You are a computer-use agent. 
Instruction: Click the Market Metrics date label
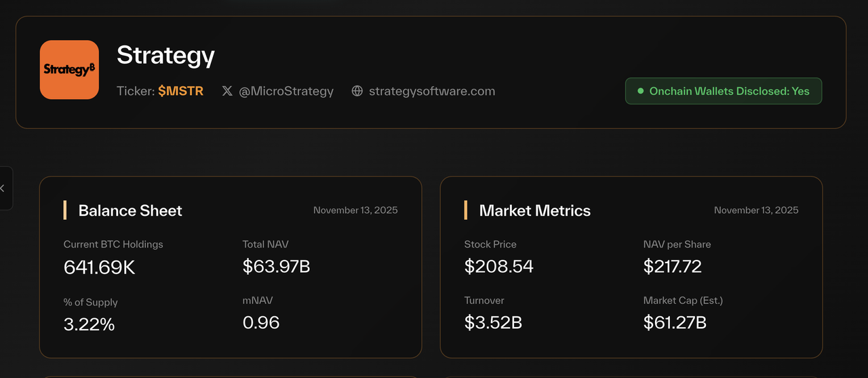click(756, 210)
